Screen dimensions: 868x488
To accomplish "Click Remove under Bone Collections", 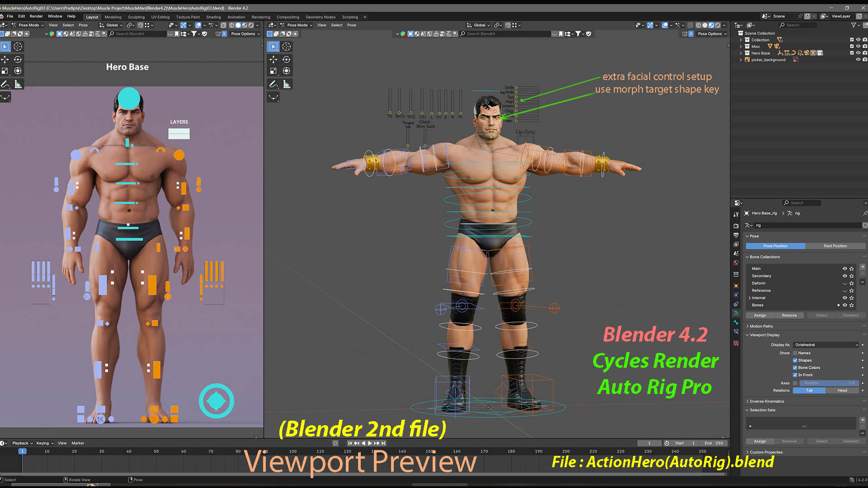I will pos(789,315).
